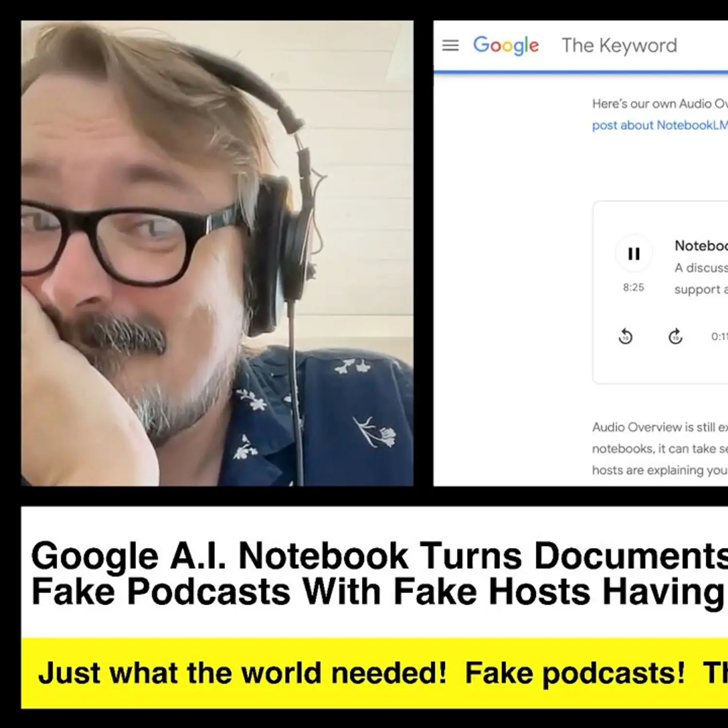Image resolution: width=728 pixels, height=728 pixels.
Task: Skip forward 10 seconds in audio
Action: coord(676,336)
